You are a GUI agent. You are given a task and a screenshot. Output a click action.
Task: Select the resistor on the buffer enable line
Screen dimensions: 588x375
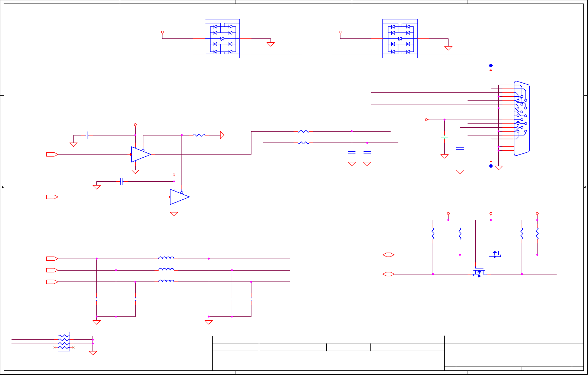199,135
